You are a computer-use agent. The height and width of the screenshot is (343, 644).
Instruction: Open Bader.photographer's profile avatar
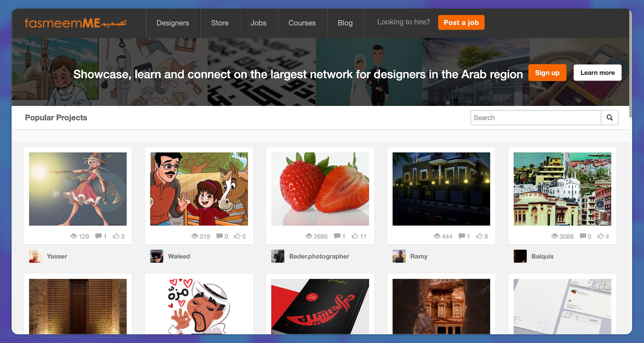coord(278,256)
